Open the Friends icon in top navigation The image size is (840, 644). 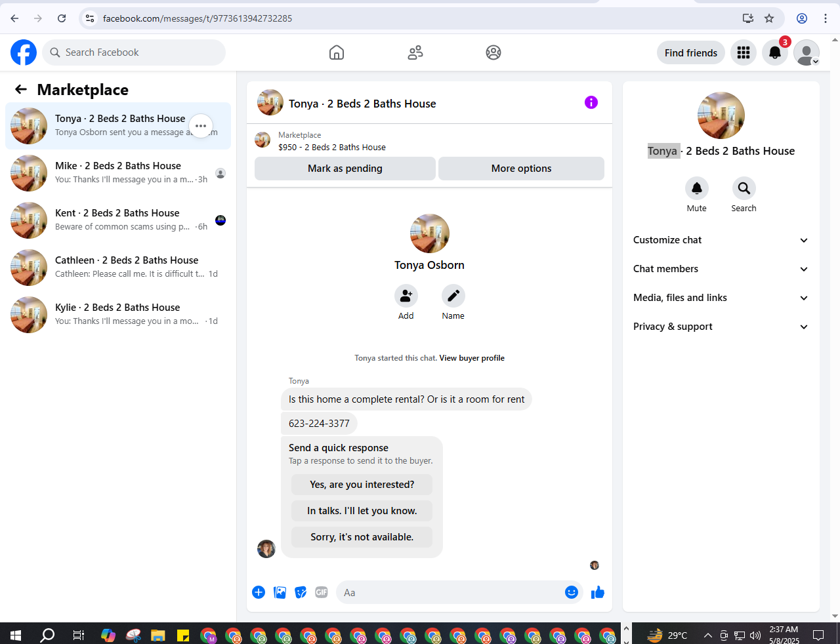click(415, 52)
